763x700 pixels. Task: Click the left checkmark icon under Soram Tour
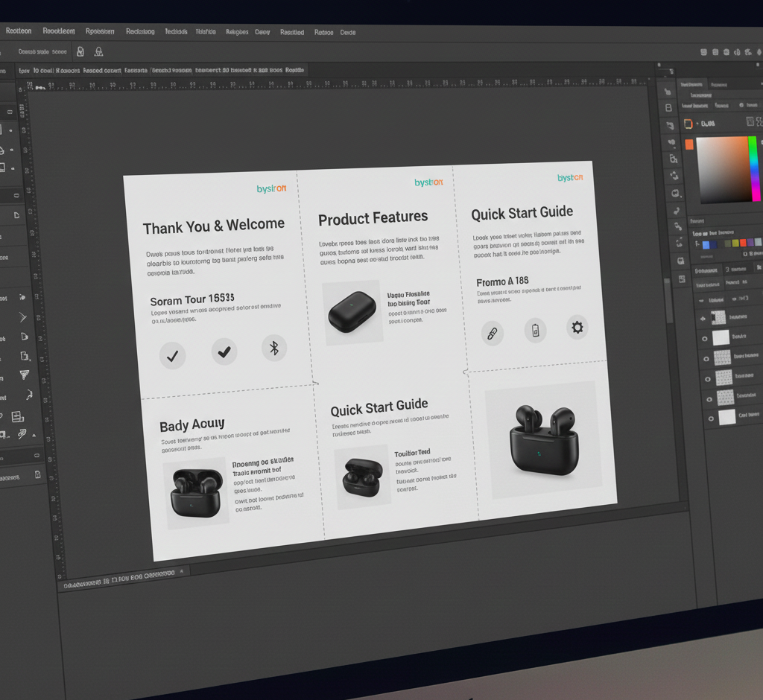[x=172, y=355]
